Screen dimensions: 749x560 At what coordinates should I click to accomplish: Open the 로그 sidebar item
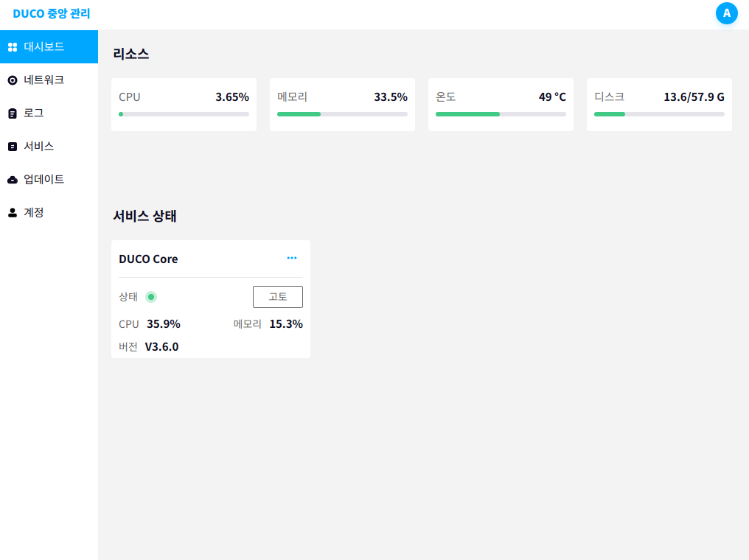pyautogui.click(x=49, y=113)
